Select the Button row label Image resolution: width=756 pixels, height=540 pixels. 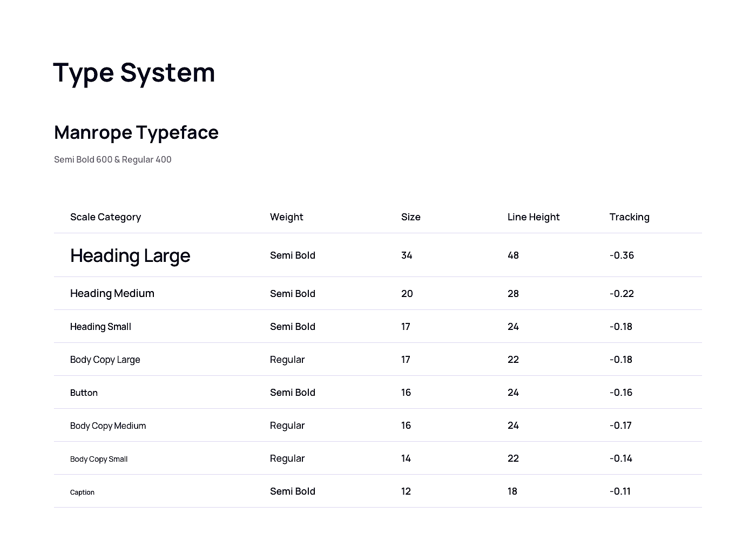[x=84, y=393]
